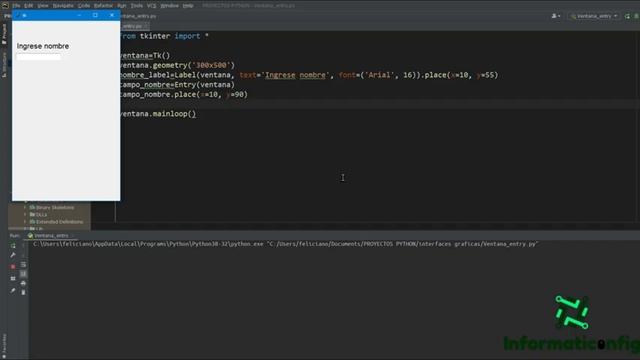This screenshot has height=360, width=640.
Task: Minimize the Tk window
Action: click(79, 16)
